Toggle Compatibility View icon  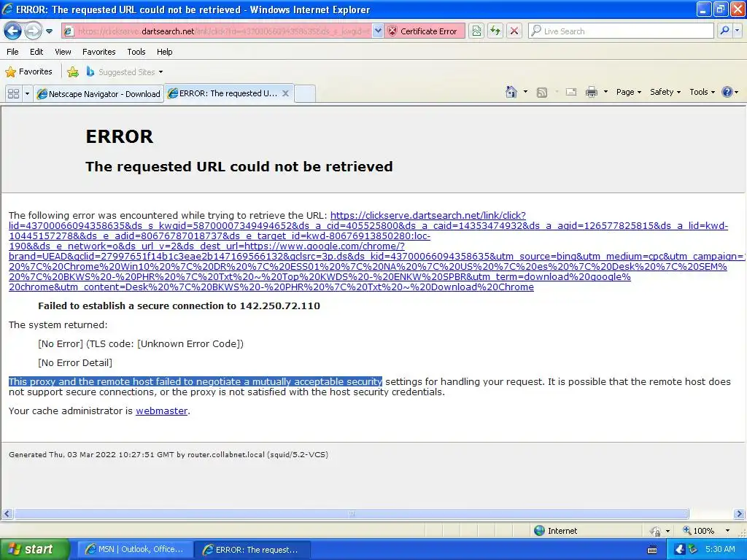click(476, 31)
